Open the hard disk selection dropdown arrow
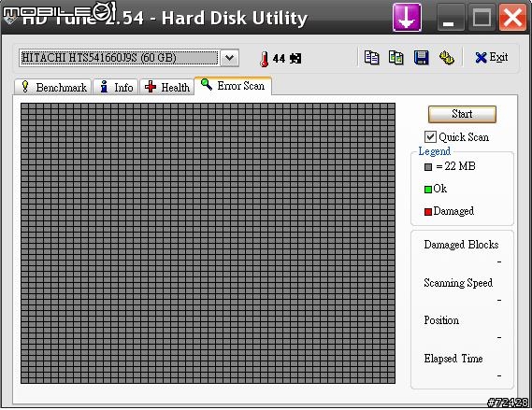The height and width of the screenshot is (410, 532). point(230,58)
